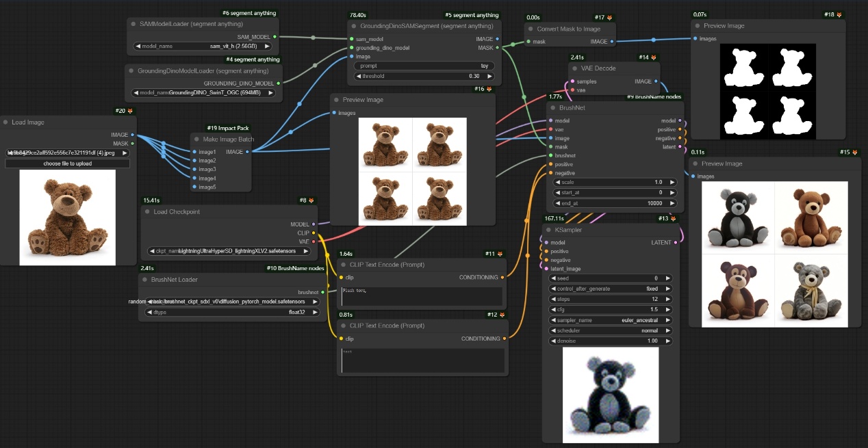Screen dimensions: 868x448
Task: Click the fox badge icon above the Load Image node
Action: point(130,111)
